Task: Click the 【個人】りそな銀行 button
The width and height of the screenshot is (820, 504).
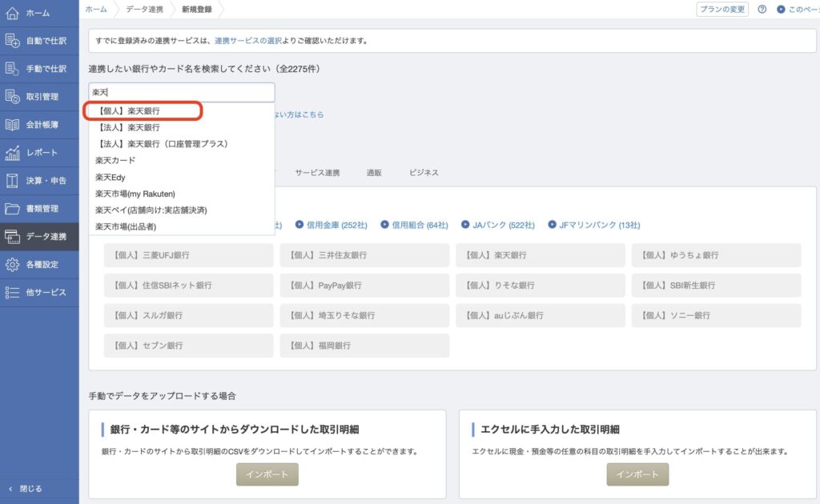Action: coord(541,286)
